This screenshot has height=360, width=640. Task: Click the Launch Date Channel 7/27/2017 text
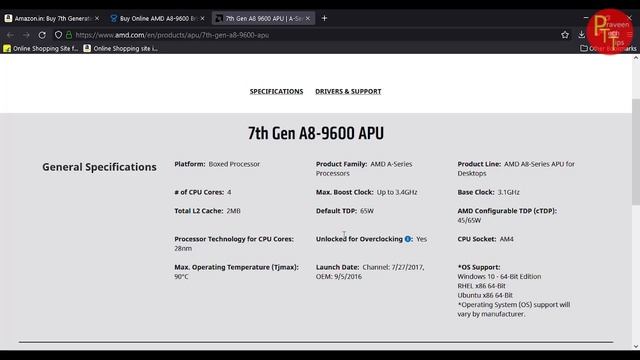[x=370, y=272]
